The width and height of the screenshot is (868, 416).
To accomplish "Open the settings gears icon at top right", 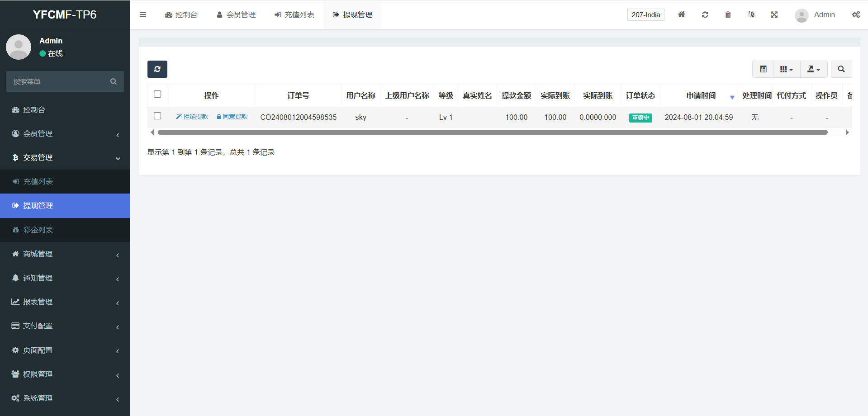I will (x=856, y=15).
